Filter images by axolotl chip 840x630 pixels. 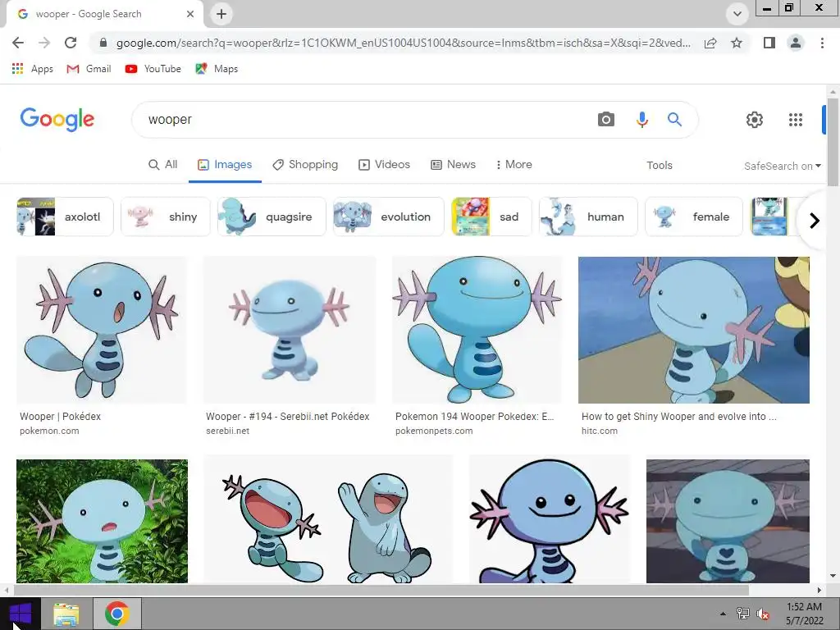pyautogui.click(x=65, y=217)
